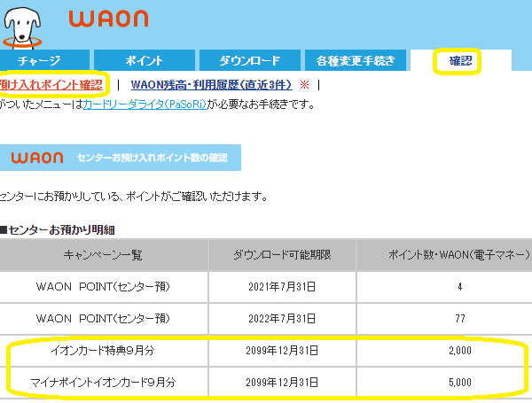Click the センターお預け入れポイント数の確認 banner

(x=121, y=158)
